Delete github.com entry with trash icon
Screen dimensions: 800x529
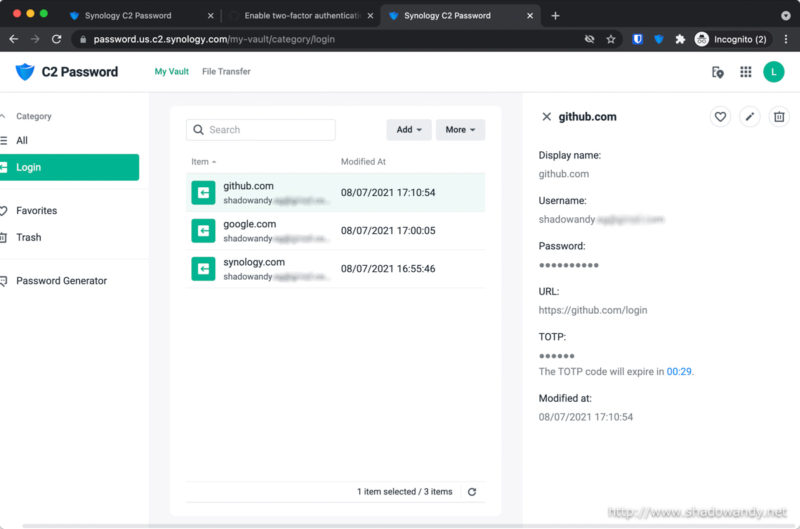779,117
